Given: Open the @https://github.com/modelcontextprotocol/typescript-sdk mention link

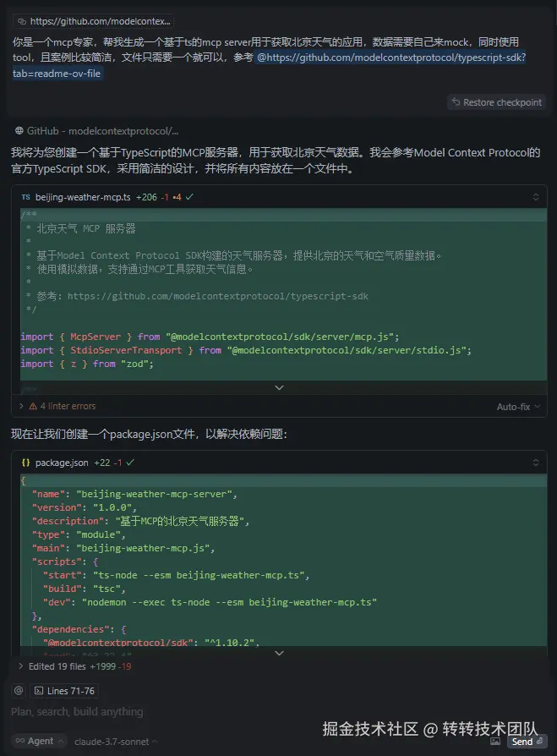Looking at the screenshot, I should click(x=270, y=66).
